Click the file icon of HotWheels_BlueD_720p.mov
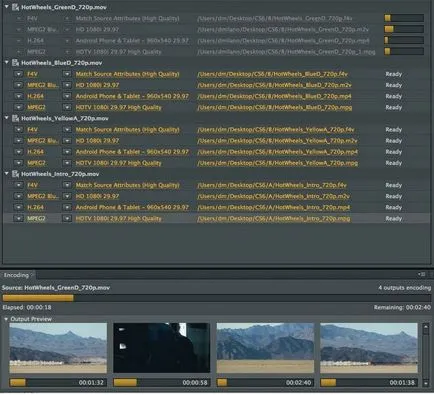 tap(15, 63)
